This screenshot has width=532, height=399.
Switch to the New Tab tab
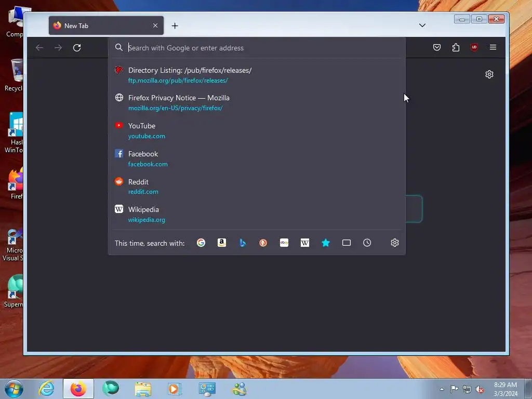106,25
